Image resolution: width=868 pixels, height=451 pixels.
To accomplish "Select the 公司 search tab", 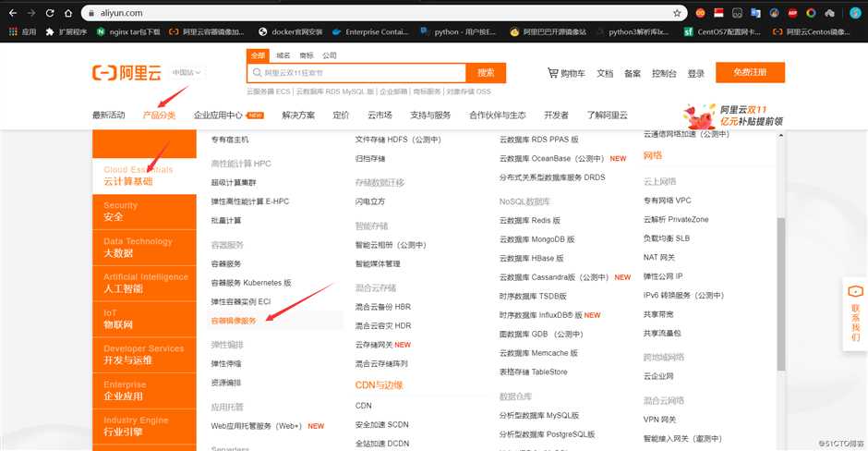I will pyautogui.click(x=330, y=55).
